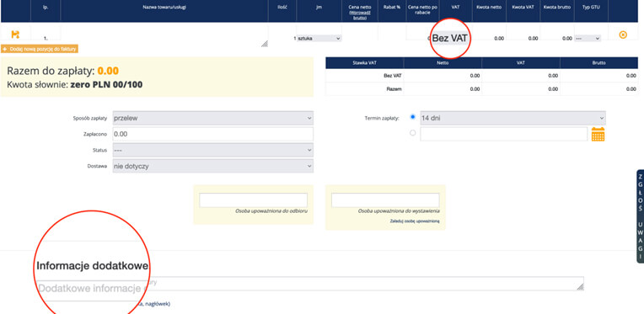Remove invoice row 1 with orange X icon
This screenshot has height=314, width=644.
pyautogui.click(x=623, y=35)
